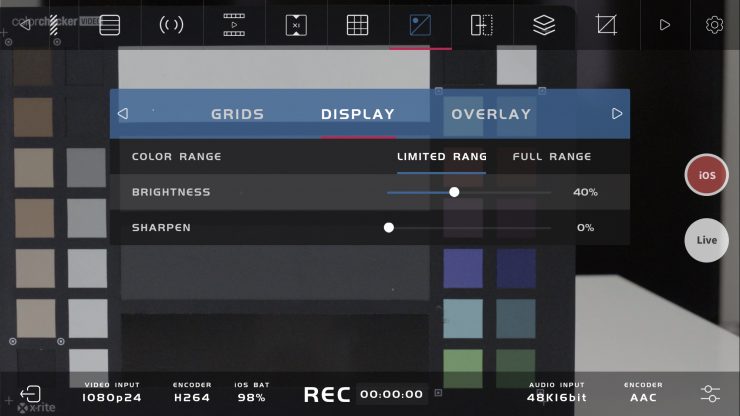Select the Full Range color option
Screen dimensions: 740x416
tap(552, 156)
